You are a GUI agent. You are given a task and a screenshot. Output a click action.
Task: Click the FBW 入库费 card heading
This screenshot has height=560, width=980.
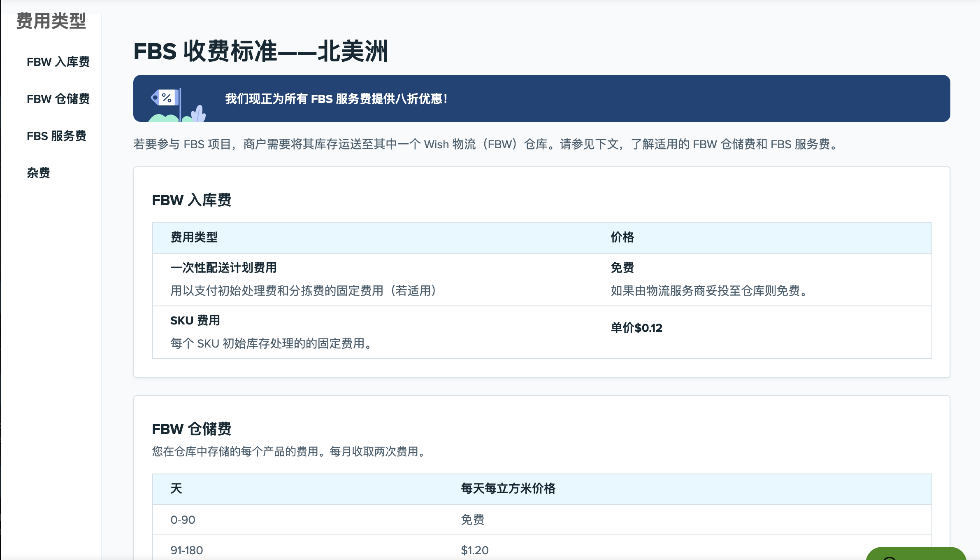click(191, 200)
